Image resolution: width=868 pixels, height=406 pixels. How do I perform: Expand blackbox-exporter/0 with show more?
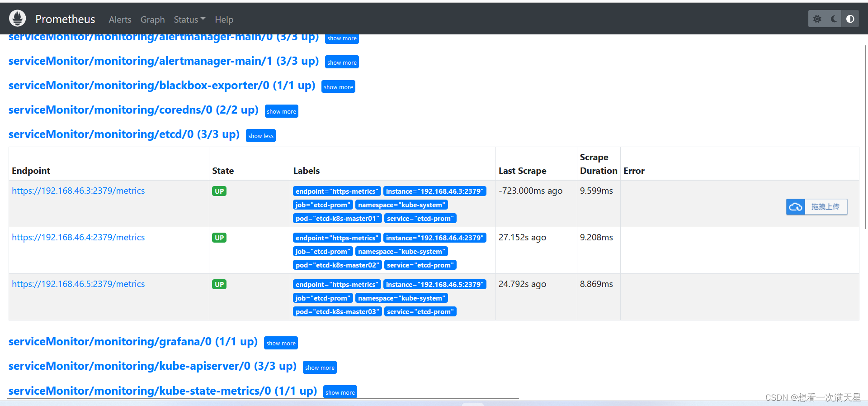pos(338,87)
